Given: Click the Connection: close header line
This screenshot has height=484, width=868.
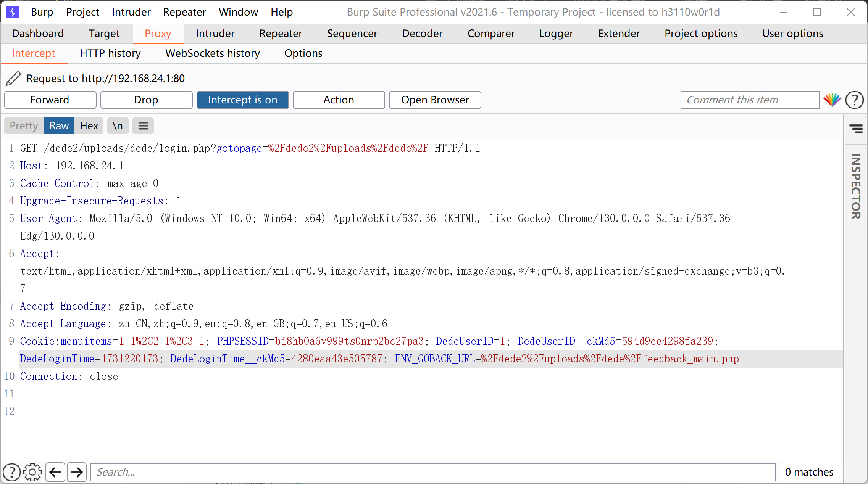Looking at the screenshot, I should (69, 376).
